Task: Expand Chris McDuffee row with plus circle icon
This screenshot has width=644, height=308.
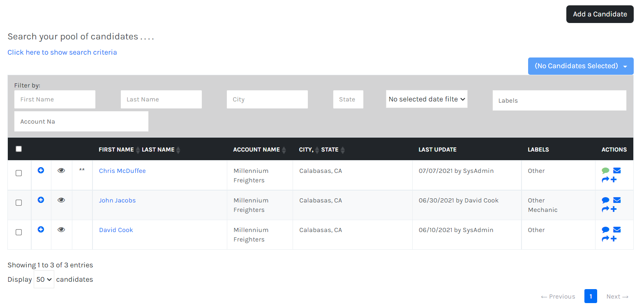Action: click(x=41, y=170)
